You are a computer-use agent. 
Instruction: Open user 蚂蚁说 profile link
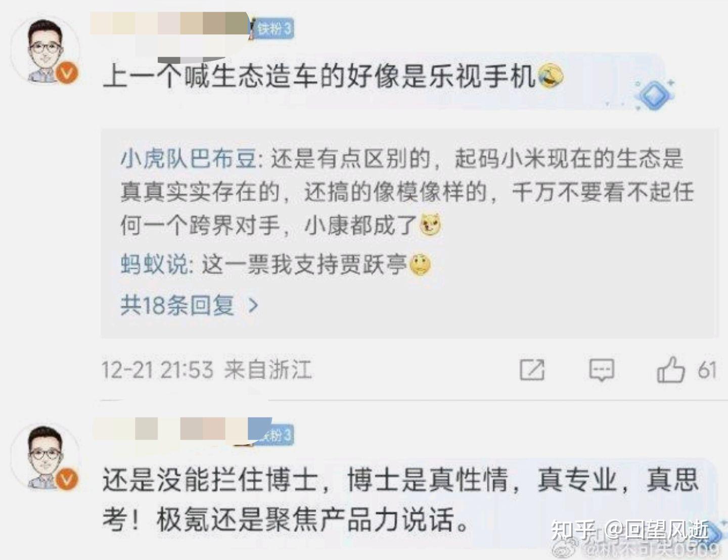tap(154, 264)
